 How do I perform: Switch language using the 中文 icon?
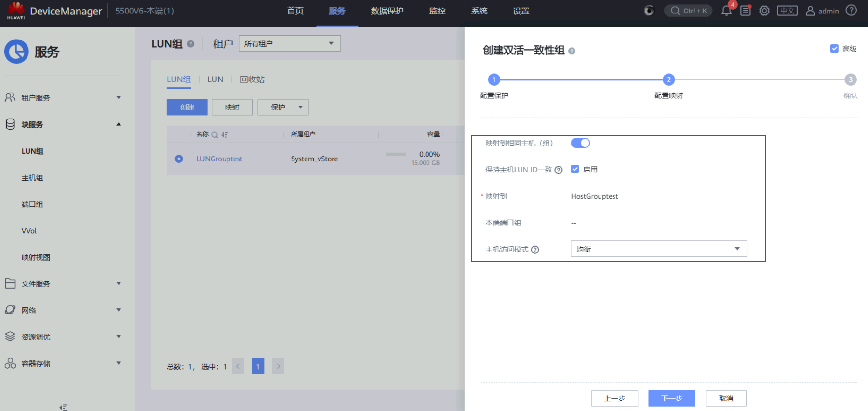[787, 11]
